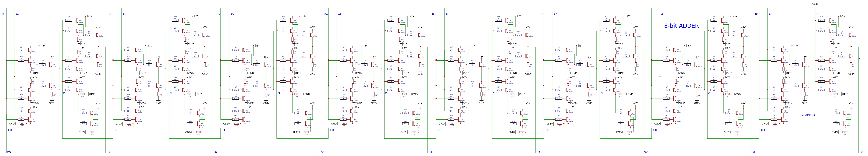Select the B2 input label

coord(541,14)
